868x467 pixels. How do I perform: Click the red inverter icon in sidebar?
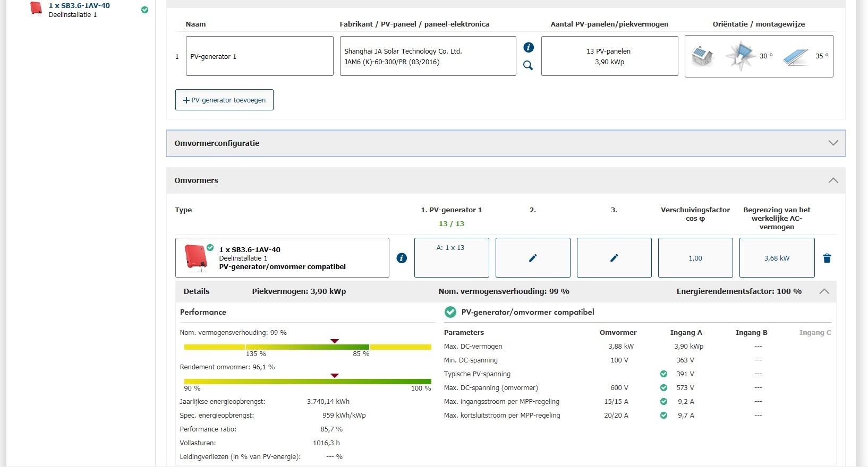click(36, 8)
